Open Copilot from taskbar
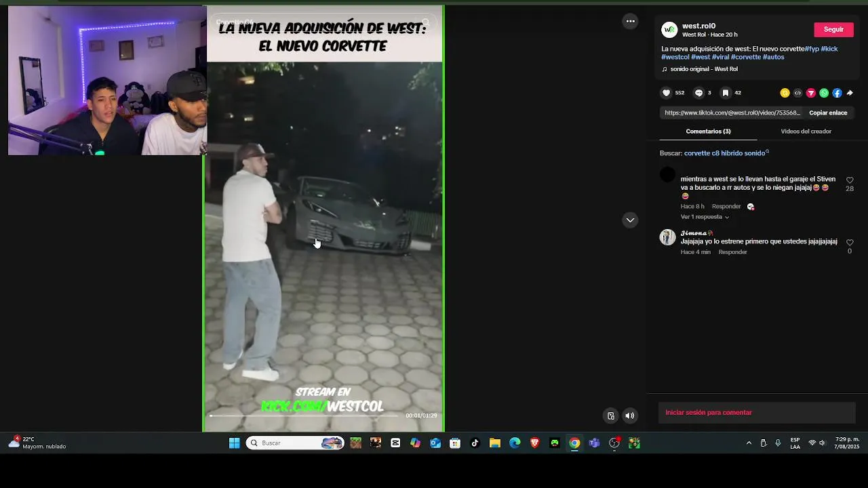 click(x=415, y=443)
